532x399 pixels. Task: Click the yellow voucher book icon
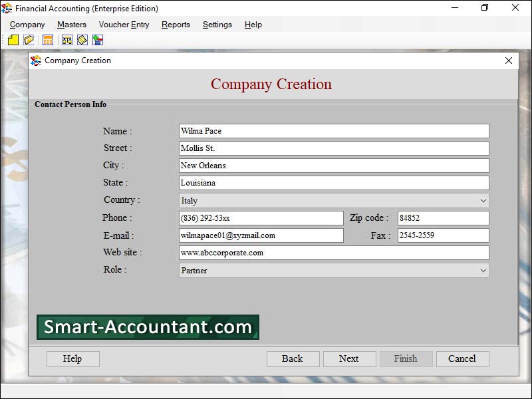(x=82, y=41)
